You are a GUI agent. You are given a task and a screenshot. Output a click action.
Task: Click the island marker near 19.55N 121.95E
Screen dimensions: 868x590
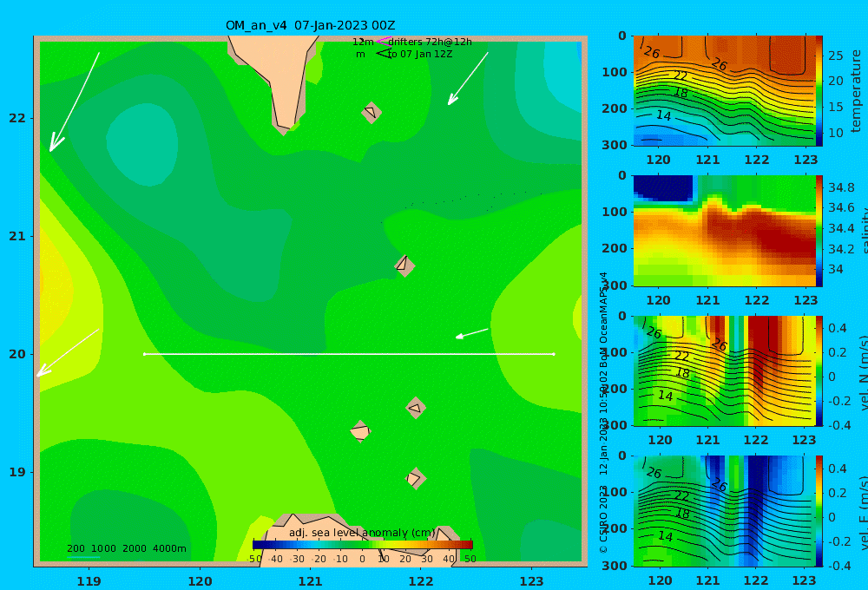click(416, 408)
